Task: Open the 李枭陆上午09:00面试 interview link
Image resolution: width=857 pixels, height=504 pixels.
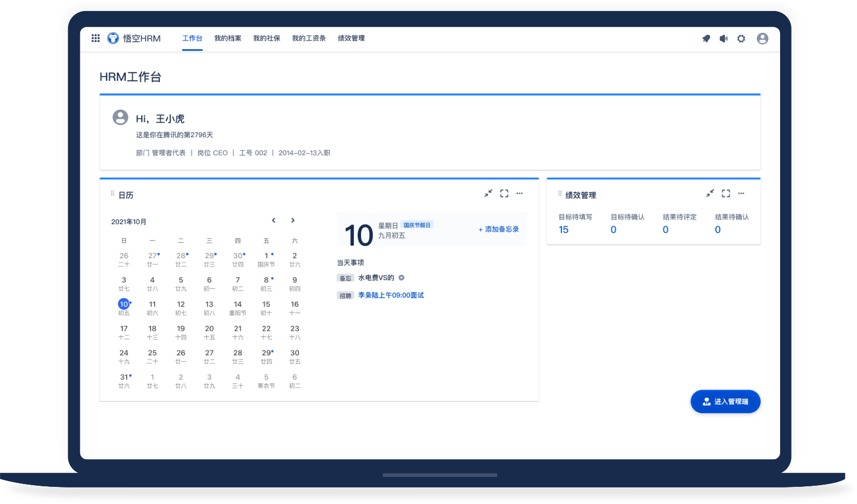Action: click(x=391, y=295)
